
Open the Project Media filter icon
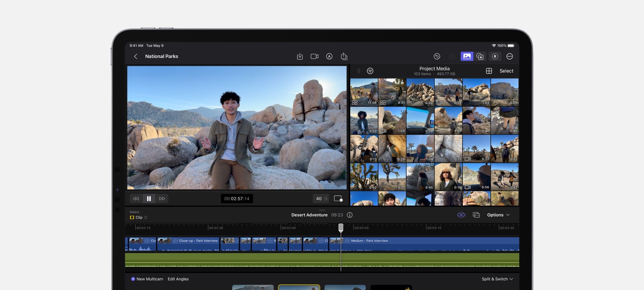coord(370,71)
